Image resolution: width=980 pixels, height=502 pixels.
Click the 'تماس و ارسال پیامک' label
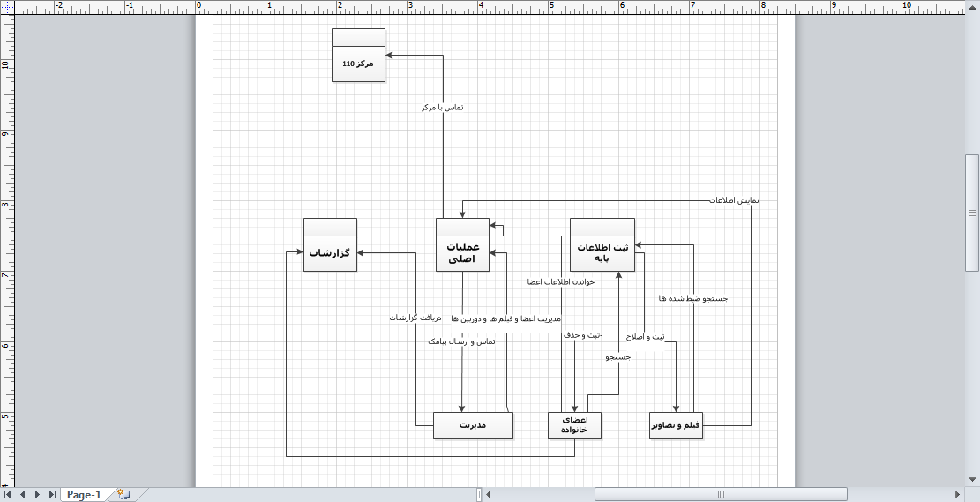click(461, 341)
